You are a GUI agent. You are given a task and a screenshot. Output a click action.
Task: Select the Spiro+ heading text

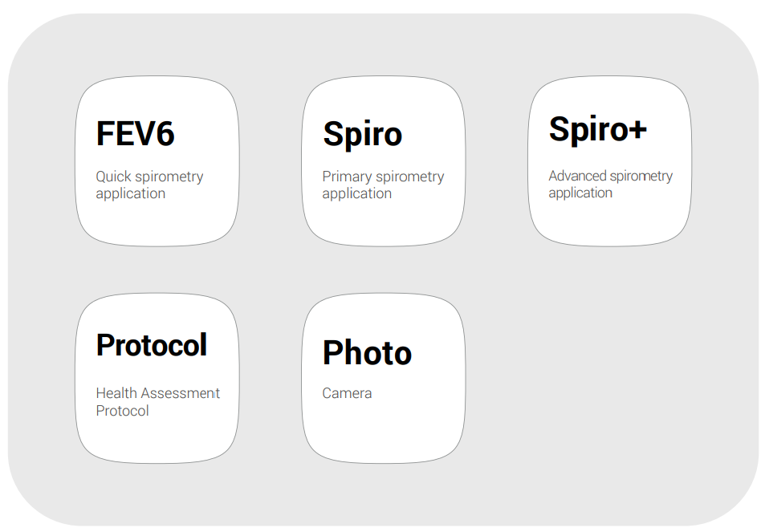[597, 129]
